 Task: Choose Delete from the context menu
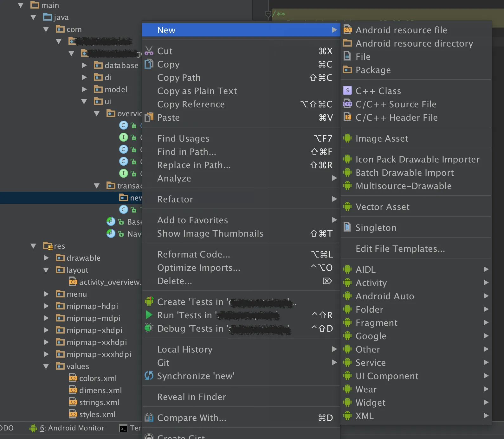[241, 281]
